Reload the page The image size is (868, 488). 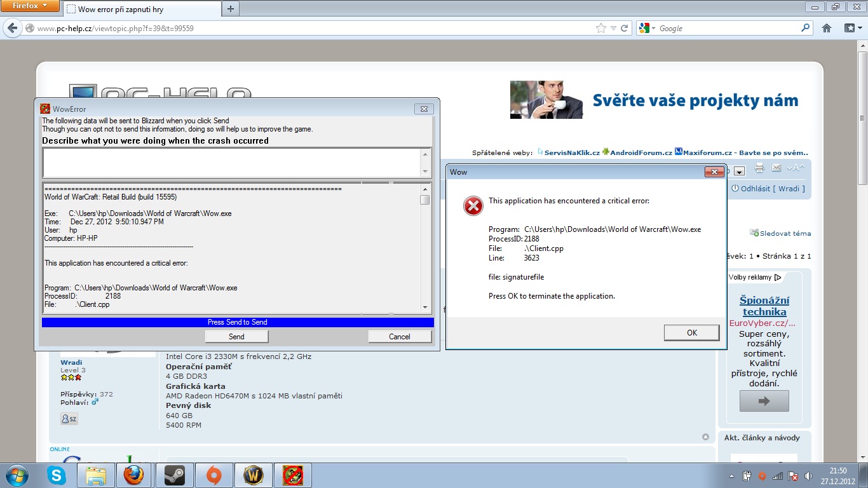pyautogui.click(x=625, y=28)
